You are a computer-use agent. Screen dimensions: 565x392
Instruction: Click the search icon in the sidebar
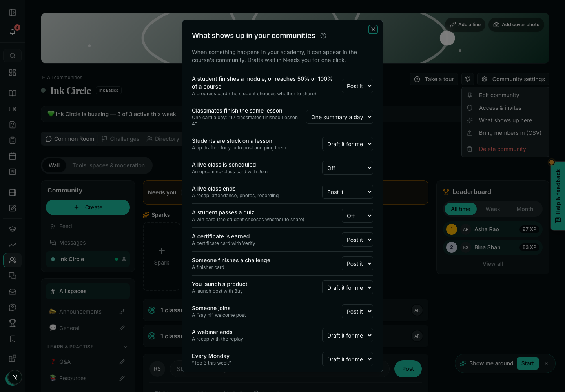point(13,56)
